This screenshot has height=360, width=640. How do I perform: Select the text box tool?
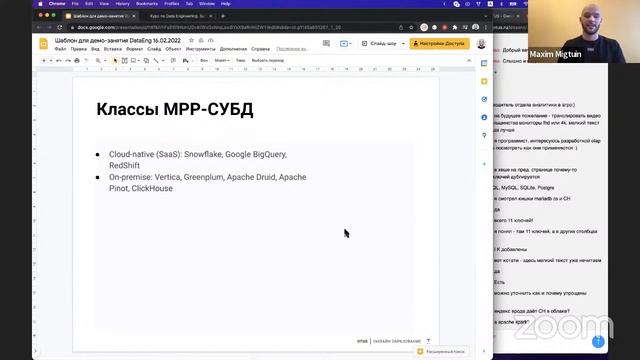[x=124, y=60]
